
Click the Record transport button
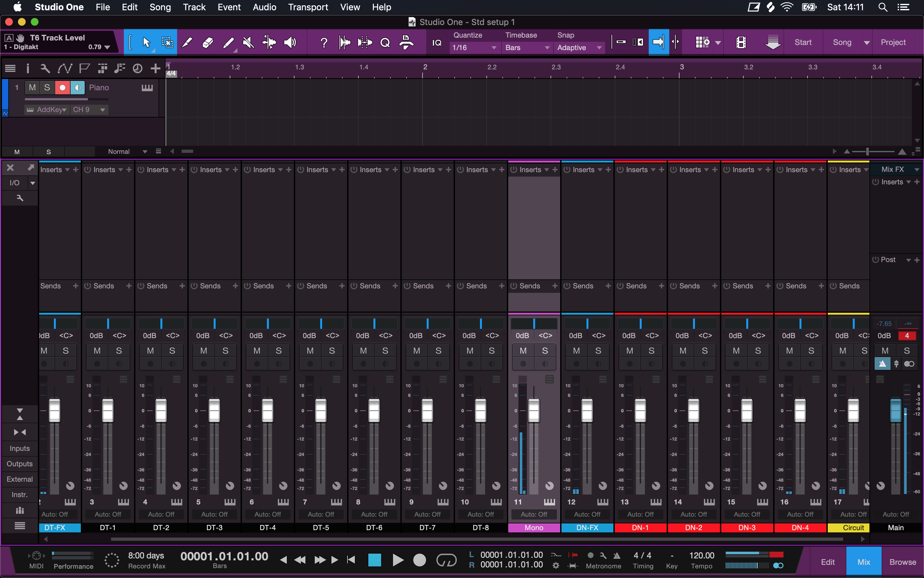point(419,560)
